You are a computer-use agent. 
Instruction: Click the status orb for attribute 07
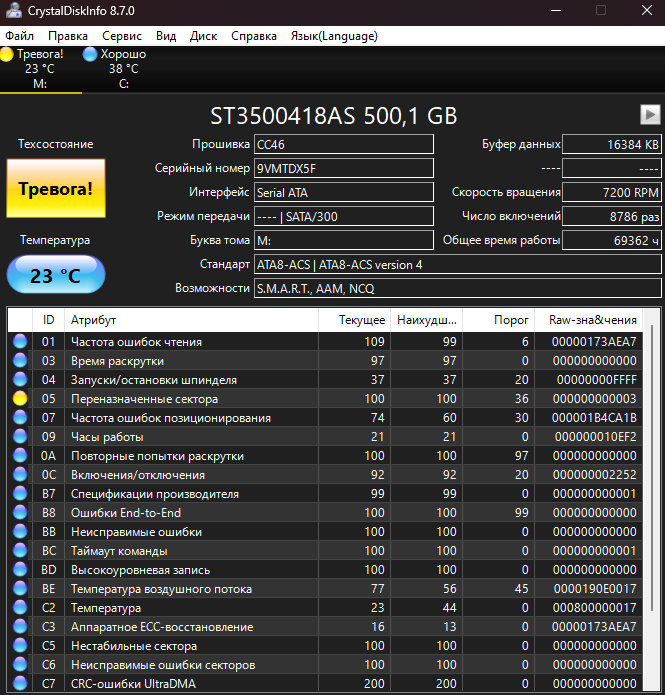(x=20, y=418)
